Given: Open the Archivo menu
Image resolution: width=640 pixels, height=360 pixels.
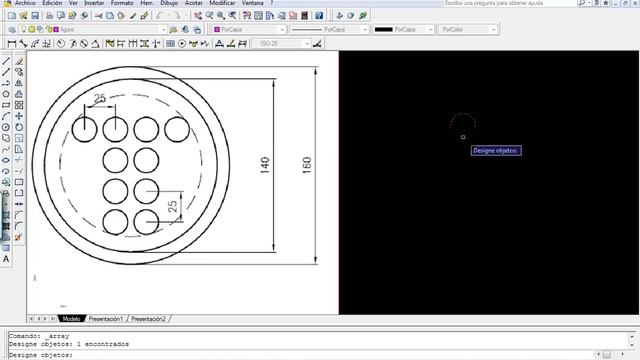Looking at the screenshot, I should pyautogui.click(x=25, y=3).
